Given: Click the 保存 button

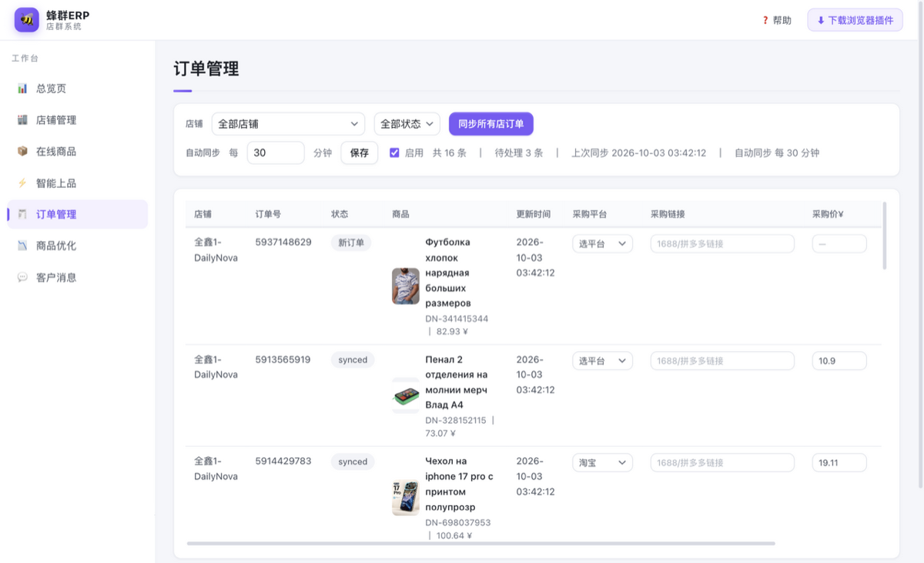Looking at the screenshot, I should 360,152.
